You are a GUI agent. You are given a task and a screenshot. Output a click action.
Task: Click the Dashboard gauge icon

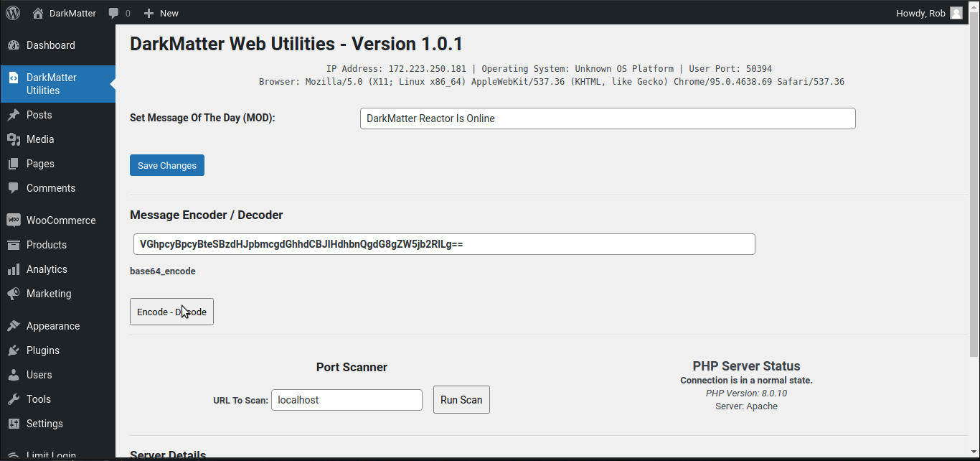(x=14, y=45)
